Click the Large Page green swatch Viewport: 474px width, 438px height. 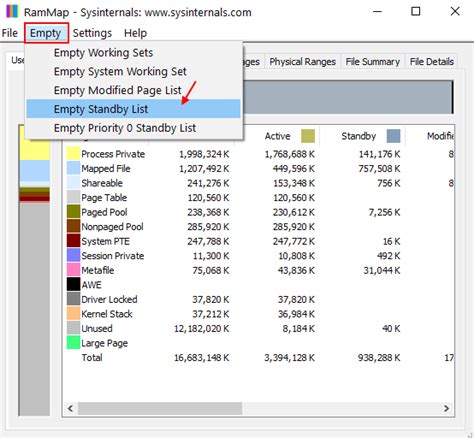73,343
